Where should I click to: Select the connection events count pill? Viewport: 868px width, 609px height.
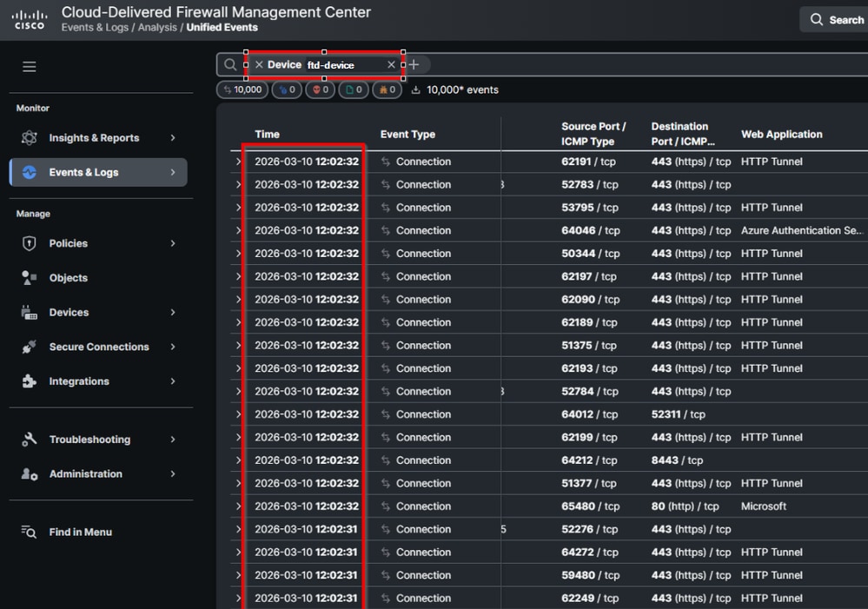241,89
